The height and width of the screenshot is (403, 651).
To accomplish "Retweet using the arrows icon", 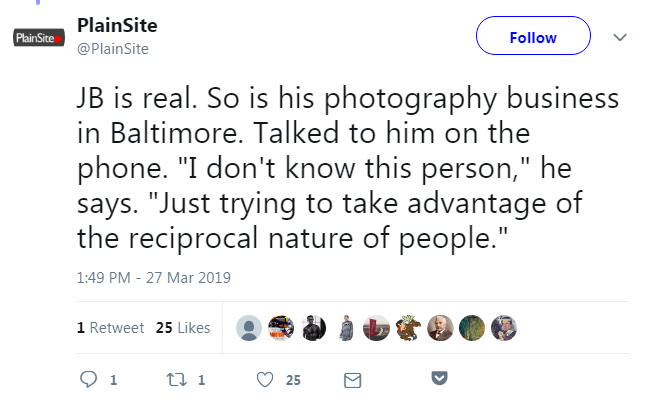I will (175, 379).
